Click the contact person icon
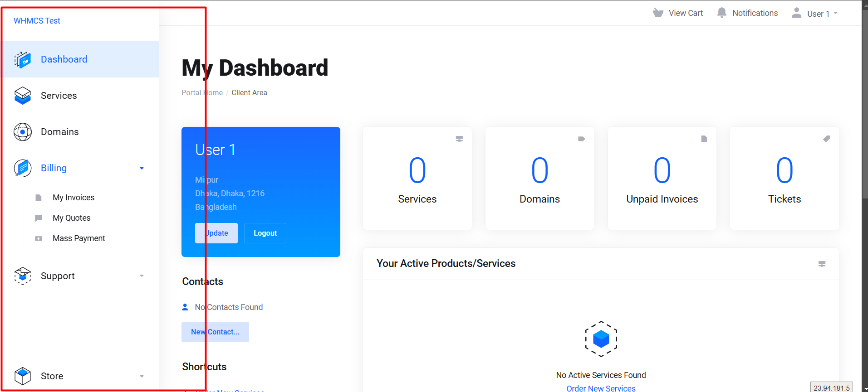Image resolution: width=868 pixels, height=392 pixels. (185, 307)
